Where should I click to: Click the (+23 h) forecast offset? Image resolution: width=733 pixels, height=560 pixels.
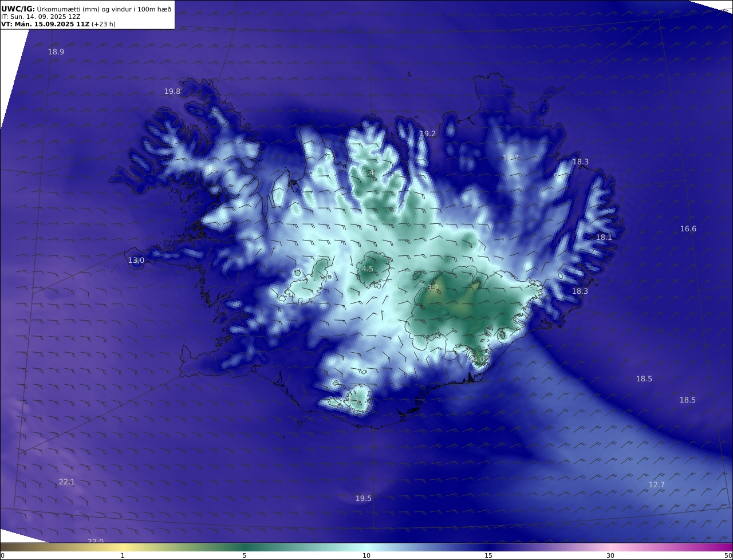pos(104,24)
